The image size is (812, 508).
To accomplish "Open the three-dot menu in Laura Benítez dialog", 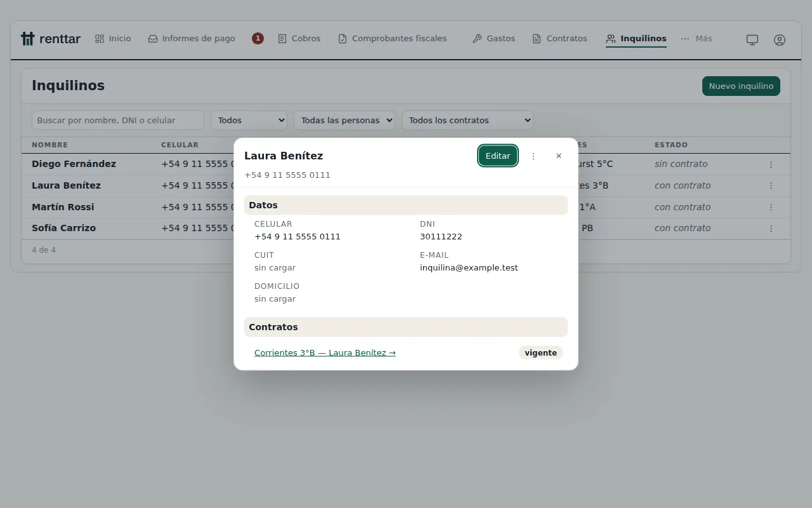I will click(x=534, y=156).
